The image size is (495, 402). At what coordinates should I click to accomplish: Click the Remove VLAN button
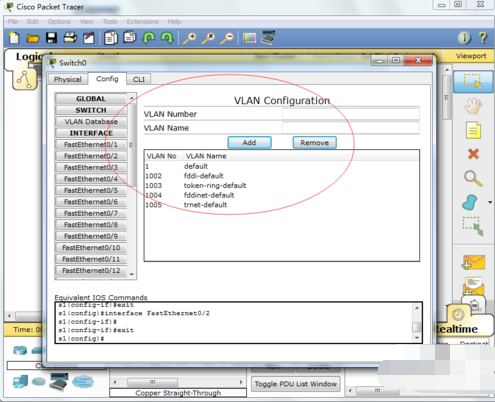click(315, 143)
